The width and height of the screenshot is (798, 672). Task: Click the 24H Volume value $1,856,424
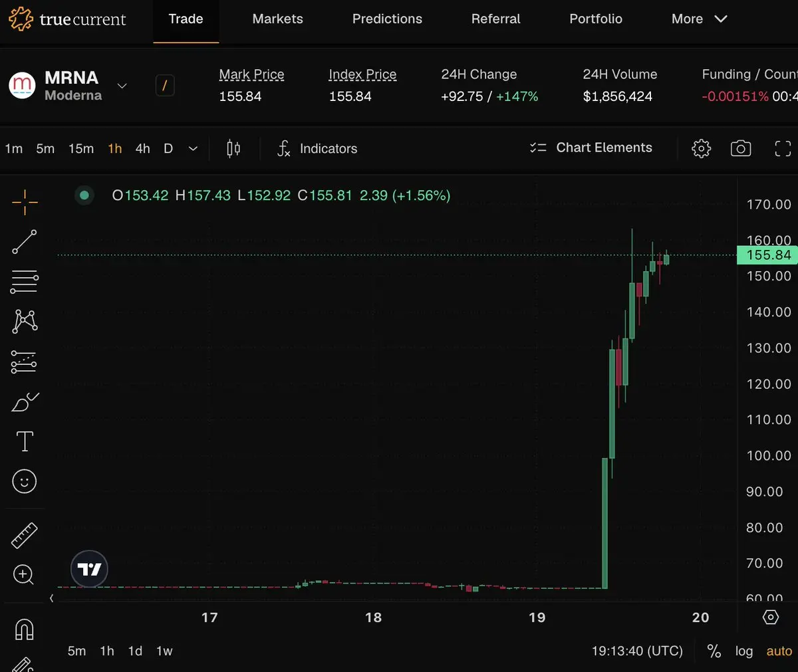(618, 96)
